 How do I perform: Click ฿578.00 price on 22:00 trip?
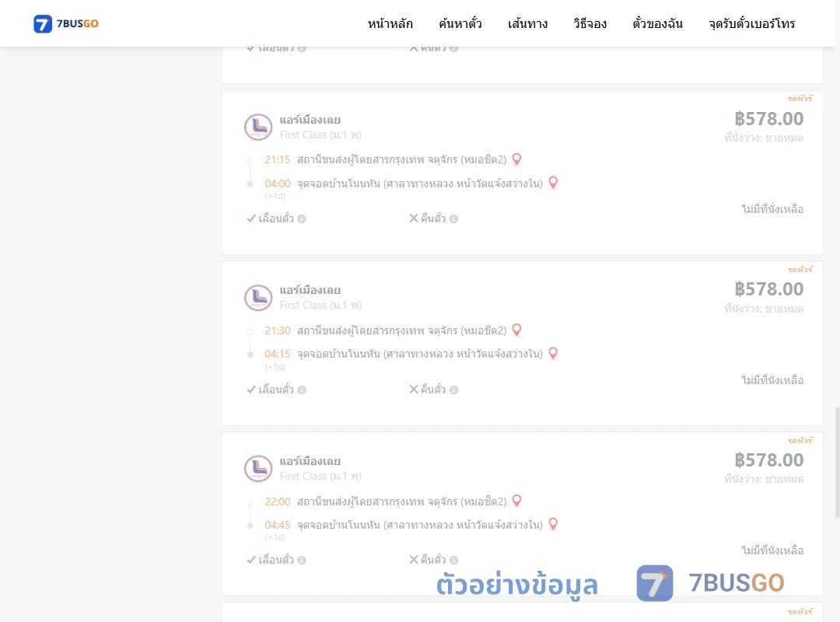pyautogui.click(x=768, y=460)
